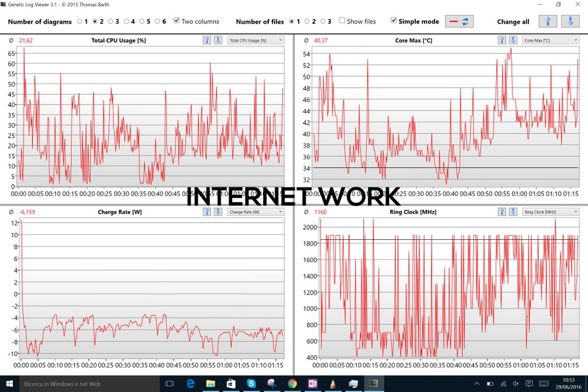Click down arrow for Core Max diagram
This screenshot has width=588, height=392.
[513, 40]
